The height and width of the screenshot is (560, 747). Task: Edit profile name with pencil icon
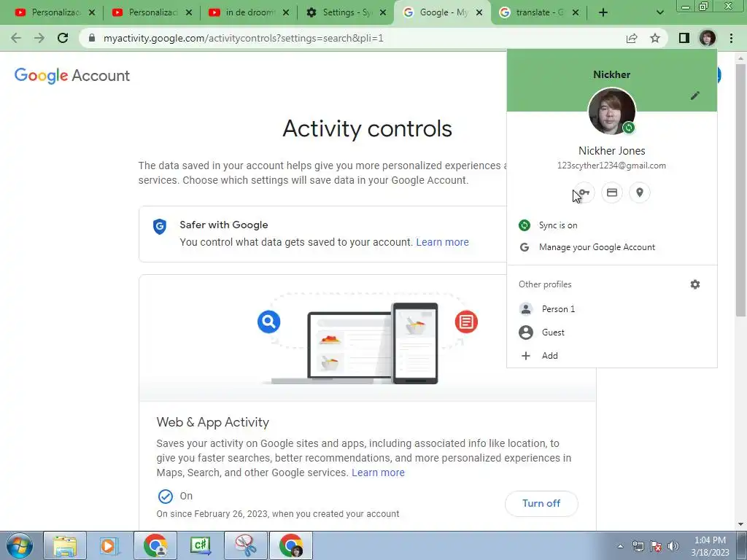click(695, 96)
